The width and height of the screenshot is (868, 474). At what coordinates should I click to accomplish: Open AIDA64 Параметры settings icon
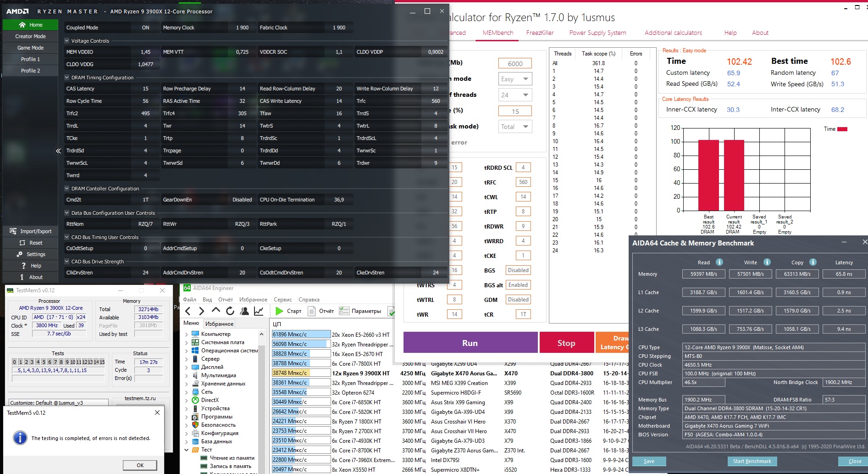tap(344, 311)
